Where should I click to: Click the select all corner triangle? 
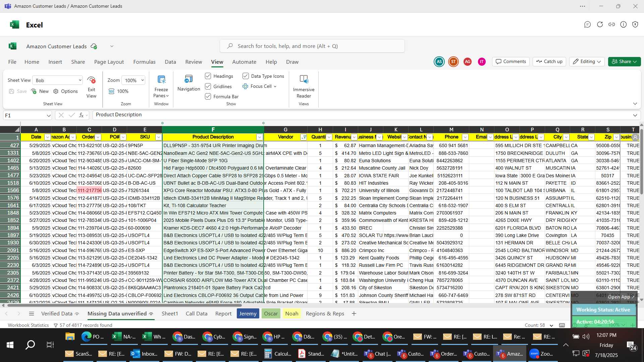[17, 129]
